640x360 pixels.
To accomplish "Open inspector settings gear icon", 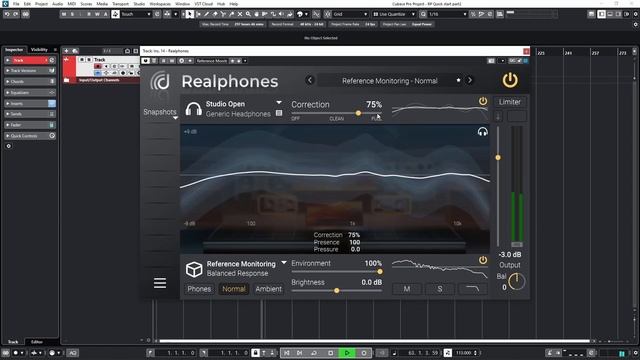I will [x=9, y=146].
